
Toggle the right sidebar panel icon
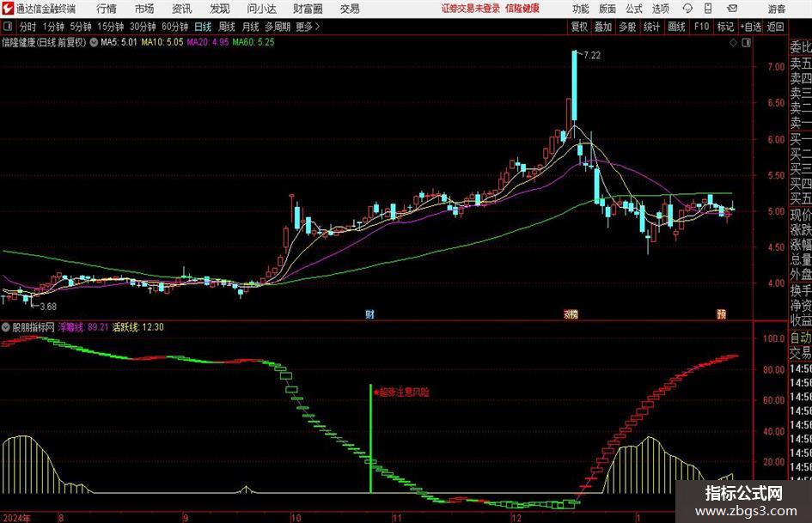(x=746, y=43)
